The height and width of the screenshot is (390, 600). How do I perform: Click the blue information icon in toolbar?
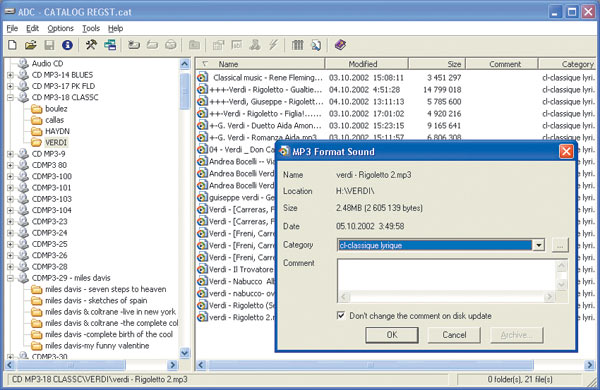coord(67,45)
